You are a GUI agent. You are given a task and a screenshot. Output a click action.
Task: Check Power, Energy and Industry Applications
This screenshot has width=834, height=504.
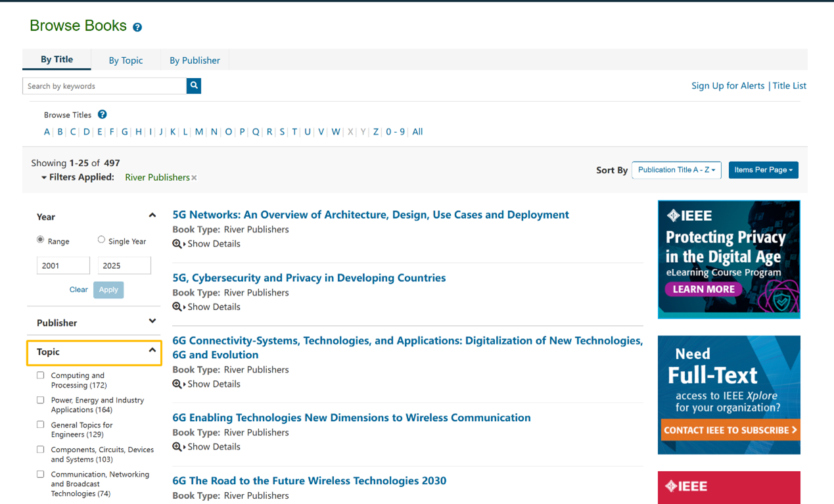point(41,400)
